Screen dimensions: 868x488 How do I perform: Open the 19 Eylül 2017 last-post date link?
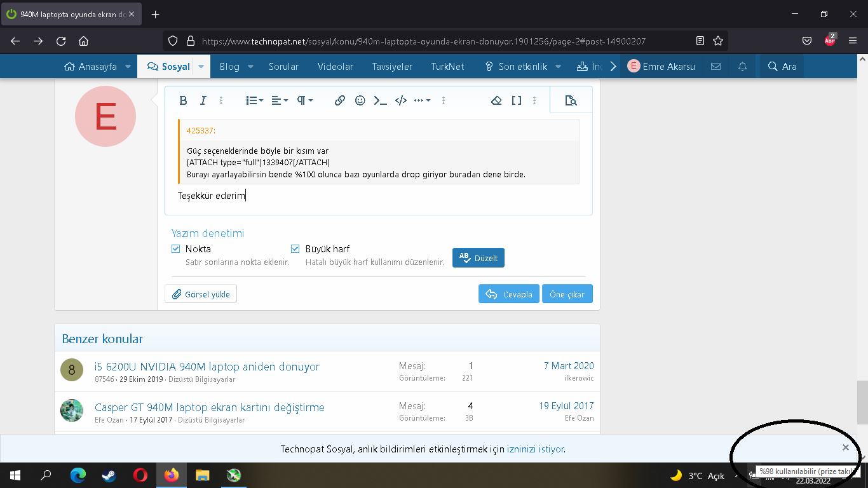pyautogui.click(x=567, y=406)
